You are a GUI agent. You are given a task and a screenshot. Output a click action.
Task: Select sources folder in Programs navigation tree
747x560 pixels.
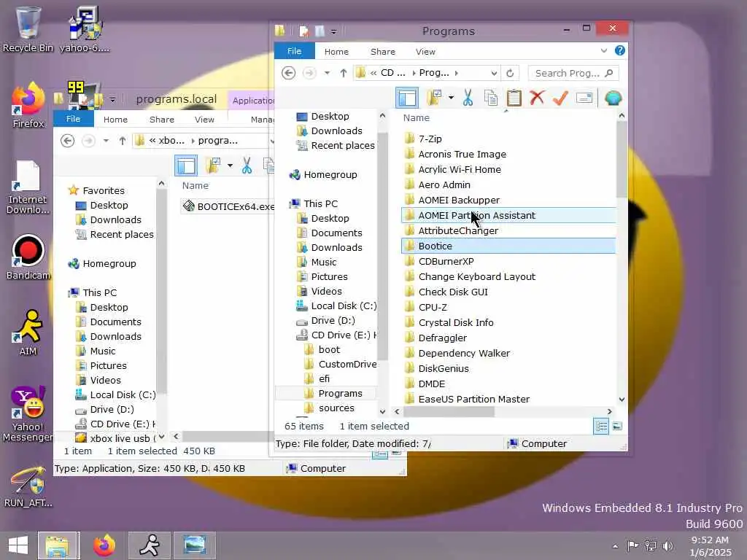(x=336, y=408)
